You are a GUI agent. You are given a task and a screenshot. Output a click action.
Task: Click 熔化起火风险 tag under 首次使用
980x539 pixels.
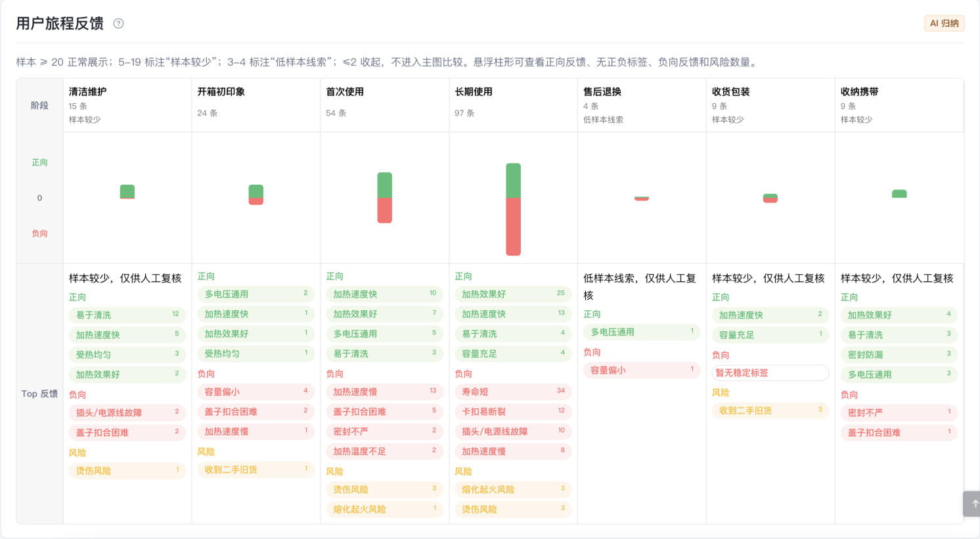click(385, 509)
